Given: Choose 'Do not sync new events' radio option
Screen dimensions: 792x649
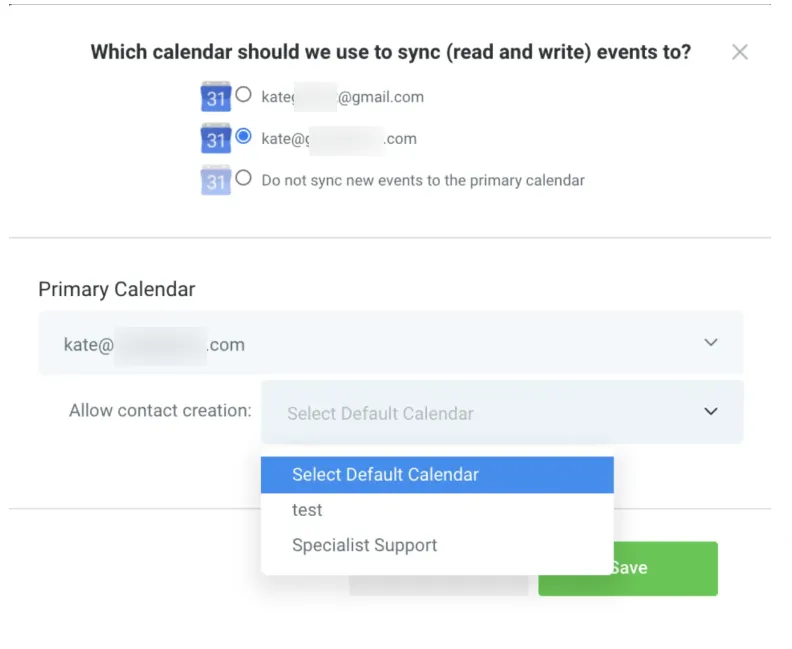Looking at the screenshot, I should (243, 179).
